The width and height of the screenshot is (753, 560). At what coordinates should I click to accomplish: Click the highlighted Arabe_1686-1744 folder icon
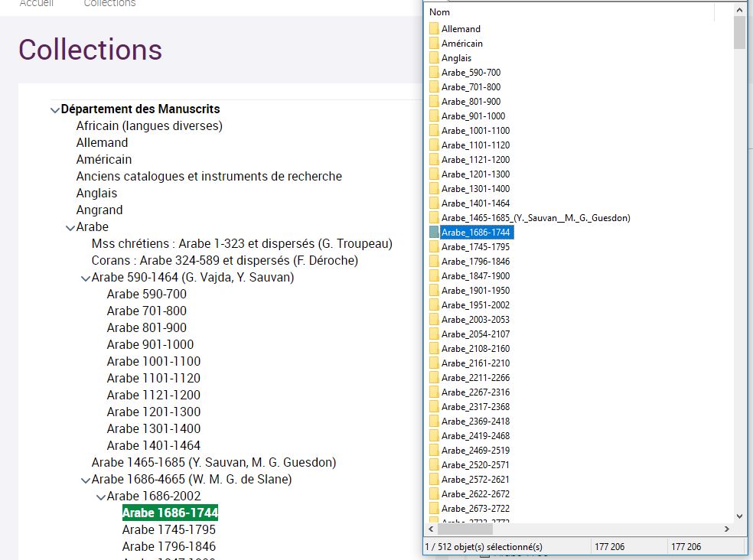434,233
